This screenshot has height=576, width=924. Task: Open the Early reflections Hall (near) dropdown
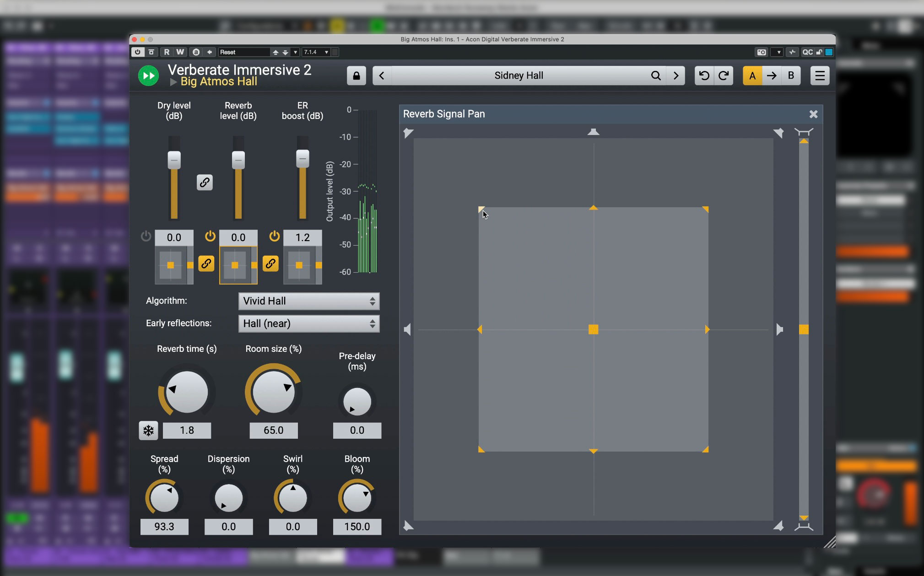tap(308, 323)
